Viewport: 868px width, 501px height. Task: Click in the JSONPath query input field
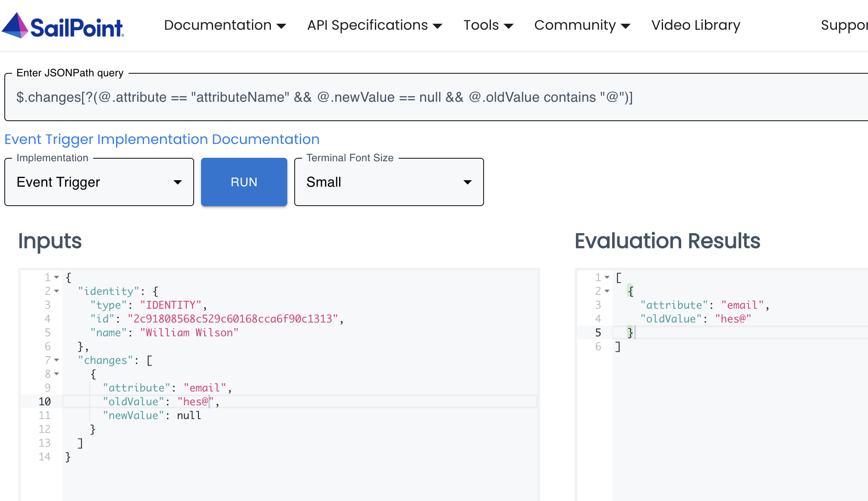click(x=431, y=97)
